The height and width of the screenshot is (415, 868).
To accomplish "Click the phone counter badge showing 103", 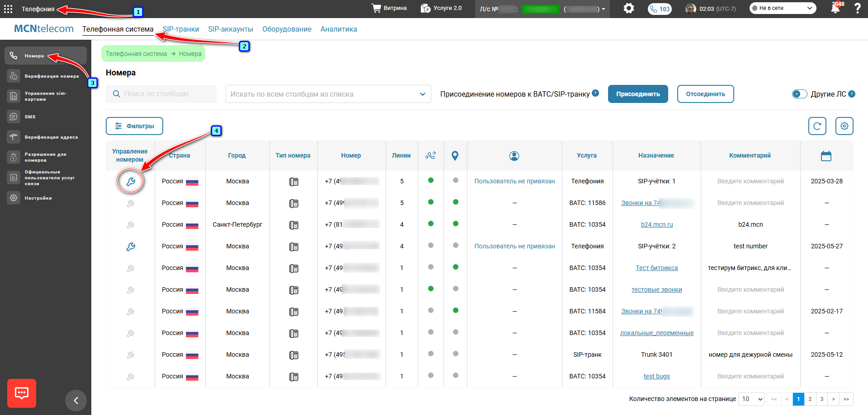I will [660, 9].
